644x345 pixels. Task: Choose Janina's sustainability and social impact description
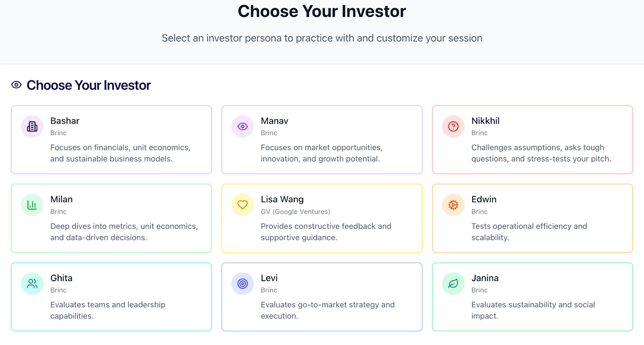533,310
